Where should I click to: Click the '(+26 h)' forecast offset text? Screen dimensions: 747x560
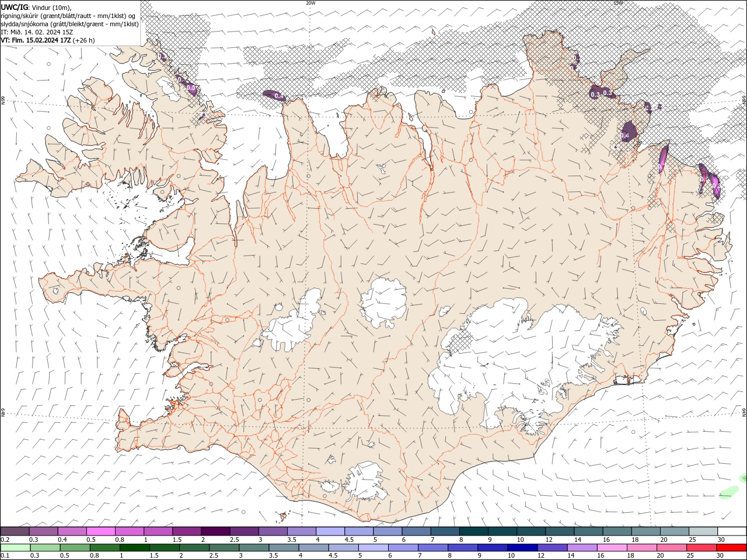click(84, 41)
